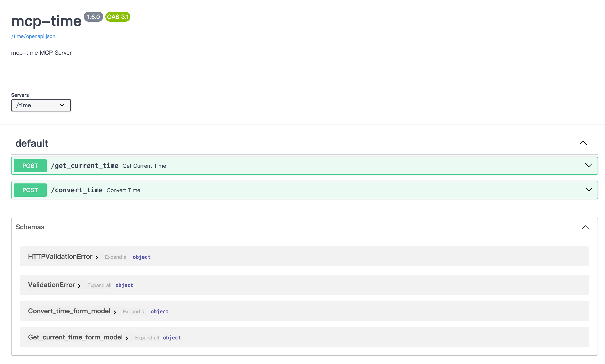Image resolution: width=605 pixels, height=364 pixels.
Task: Click Expand all for HTTPValidationError
Action: tap(117, 257)
